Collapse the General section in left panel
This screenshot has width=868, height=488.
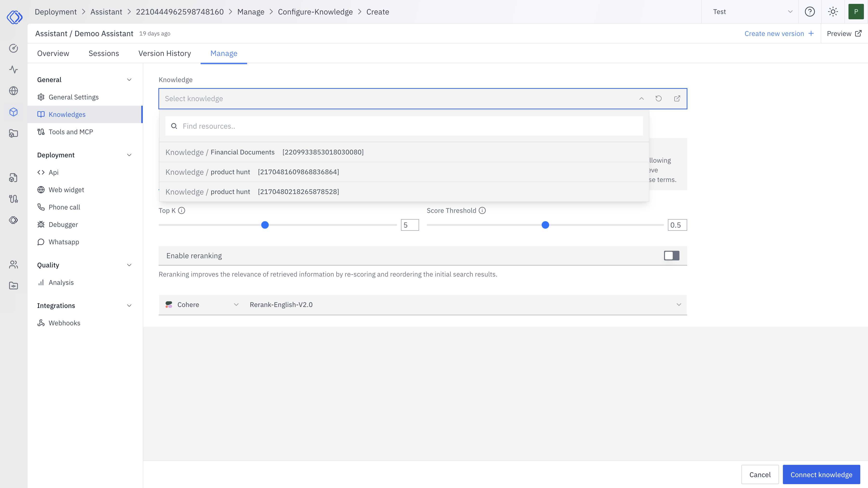click(x=129, y=80)
